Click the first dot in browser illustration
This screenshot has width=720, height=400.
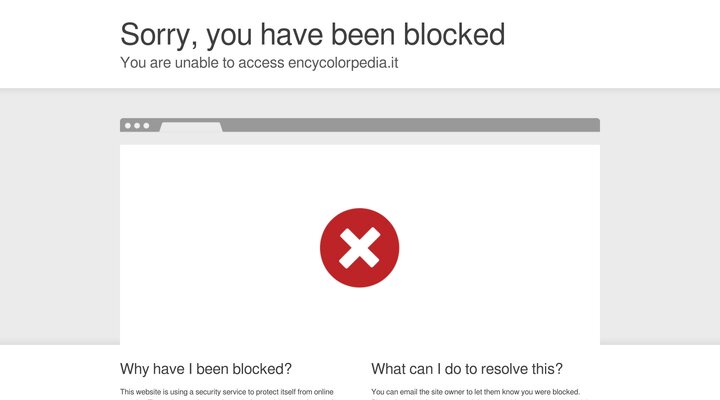126,126
